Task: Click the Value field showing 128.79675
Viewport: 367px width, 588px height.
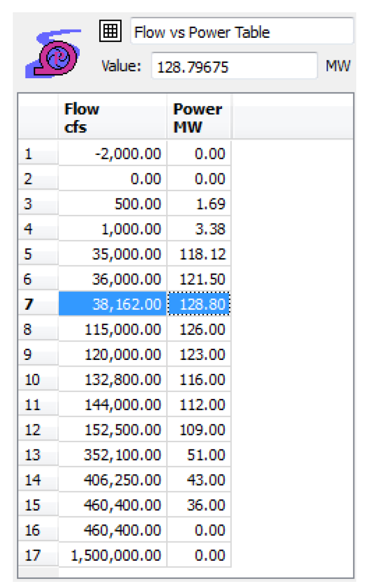Action: 234,66
